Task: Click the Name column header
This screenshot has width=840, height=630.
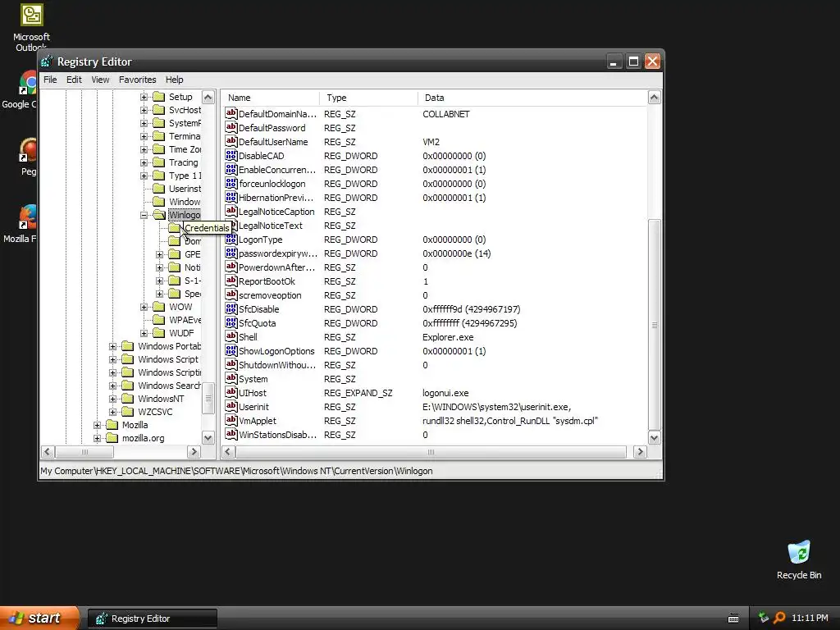Action: [270, 98]
